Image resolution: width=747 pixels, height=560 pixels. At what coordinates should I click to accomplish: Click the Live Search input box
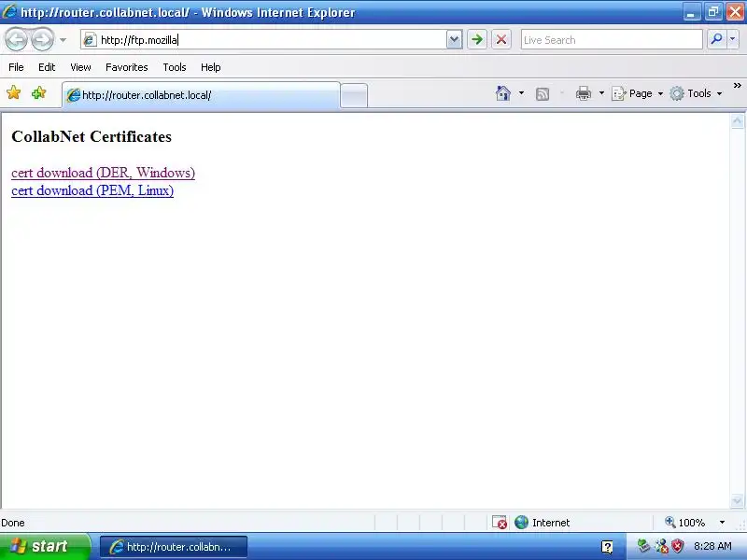(x=612, y=40)
